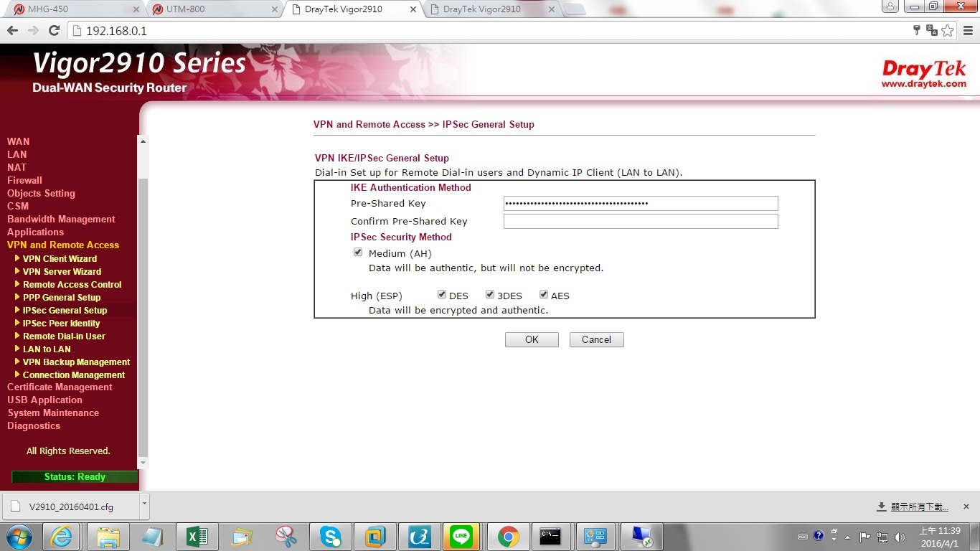Switch to the last DrayTek Vigor2910 tab
980x551 pixels.
491,9
